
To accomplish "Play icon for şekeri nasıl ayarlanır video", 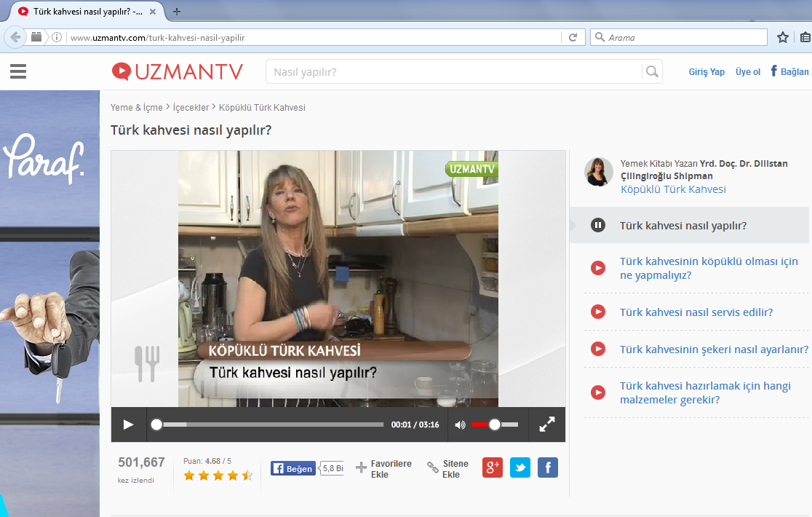I will (x=597, y=349).
